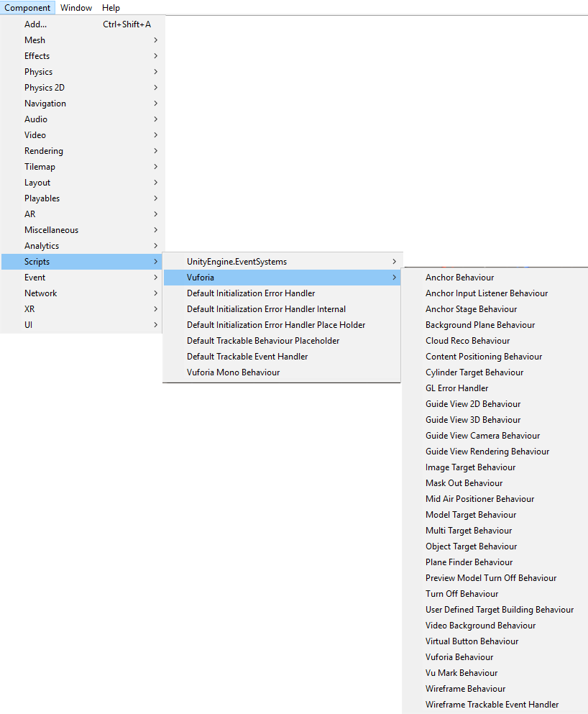Open the XR submenu

tap(82, 309)
